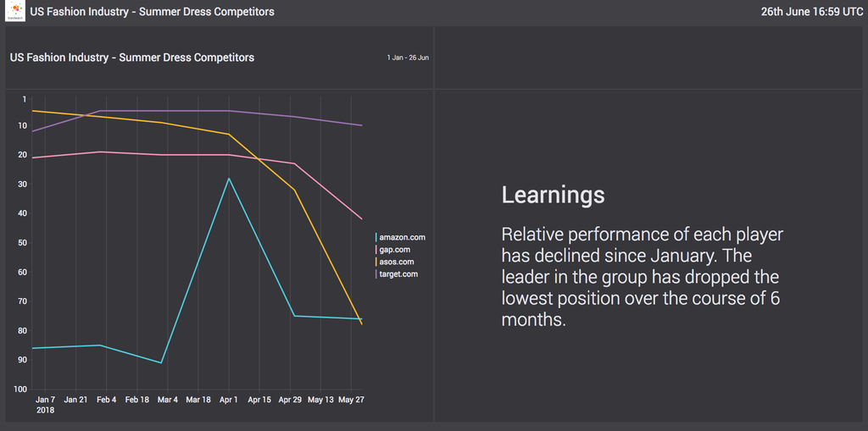Open the "1 Jan - 26 Jun" date range
The image size is (868, 431).
[408, 58]
